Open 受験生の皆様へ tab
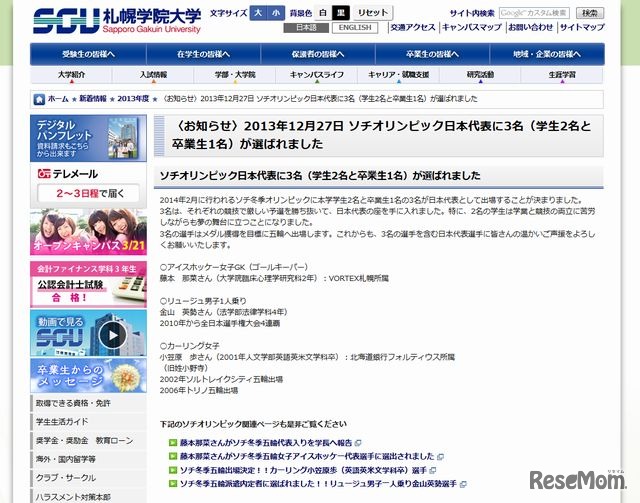 (x=89, y=54)
